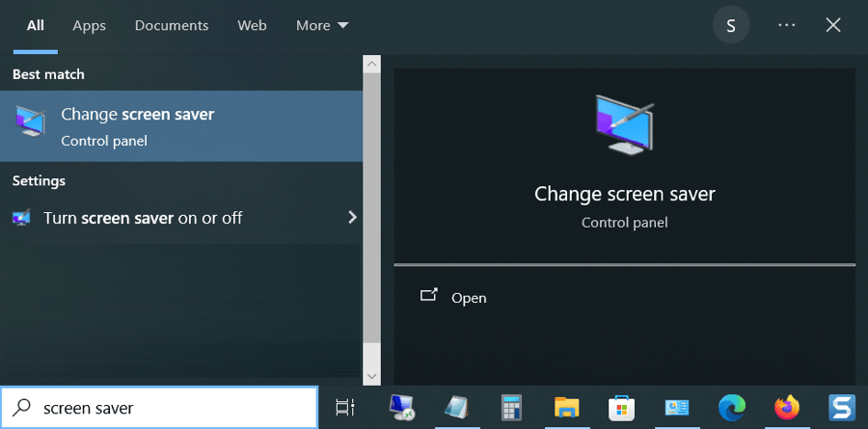Close the search panel with X
This screenshot has height=429, width=868.
click(833, 25)
